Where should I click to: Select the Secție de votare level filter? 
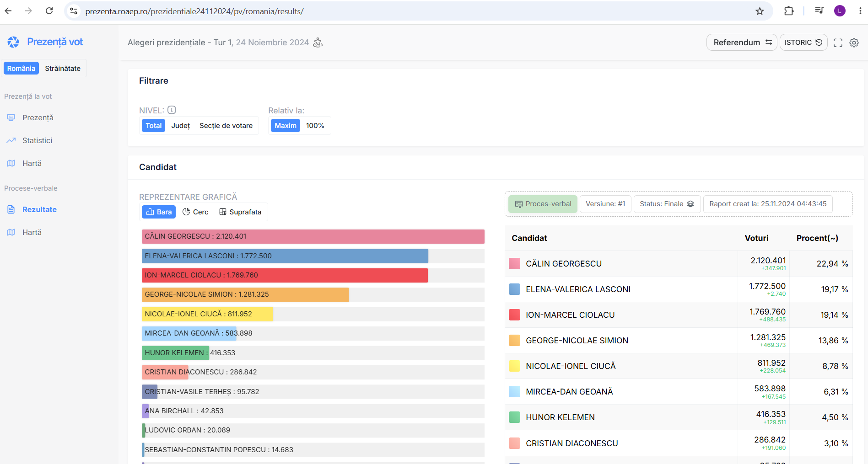[226, 126]
